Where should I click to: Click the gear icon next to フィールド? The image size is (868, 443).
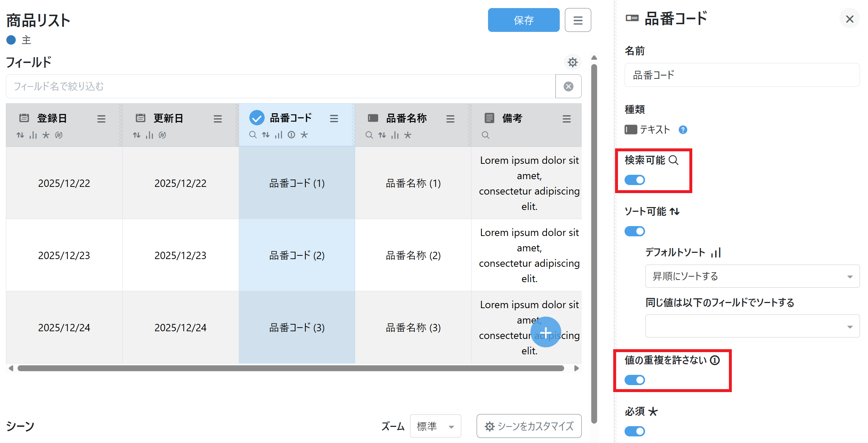point(573,62)
